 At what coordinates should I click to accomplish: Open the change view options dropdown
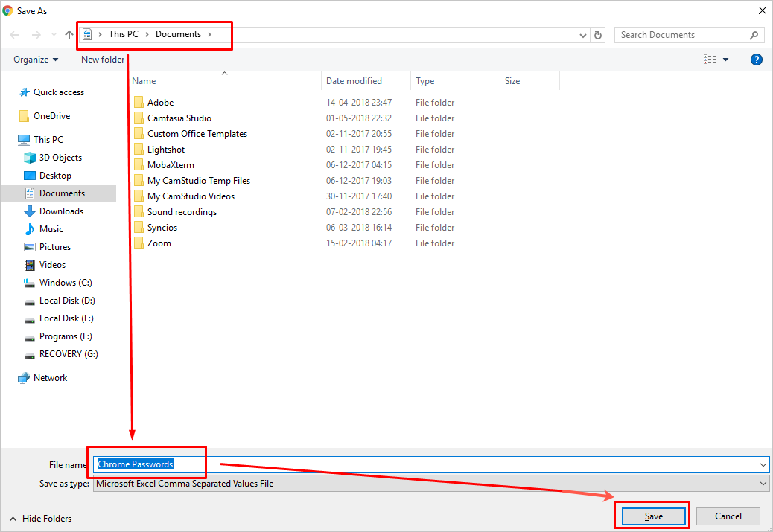[725, 60]
